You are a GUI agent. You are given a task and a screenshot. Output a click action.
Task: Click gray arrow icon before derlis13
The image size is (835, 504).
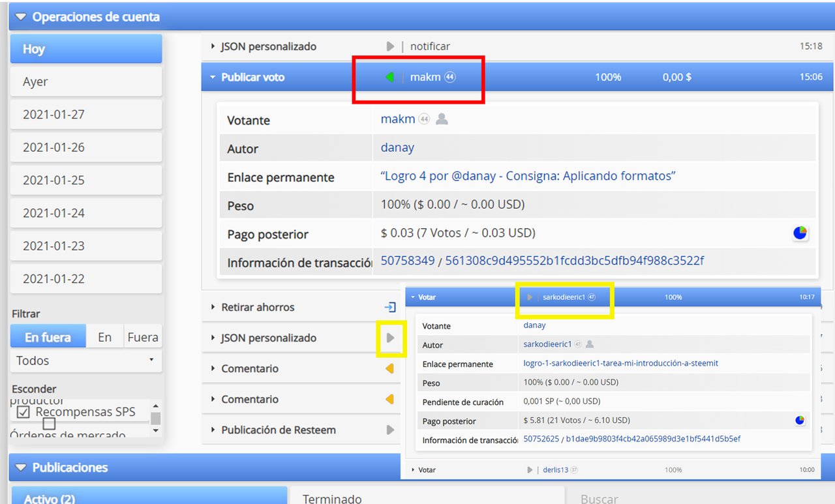point(530,469)
